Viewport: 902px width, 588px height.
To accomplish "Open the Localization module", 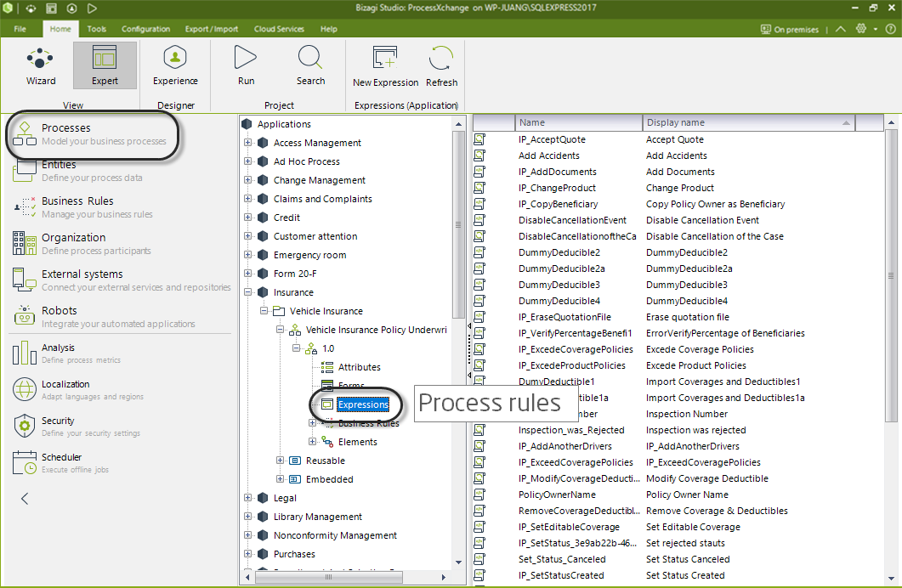I will [77, 390].
